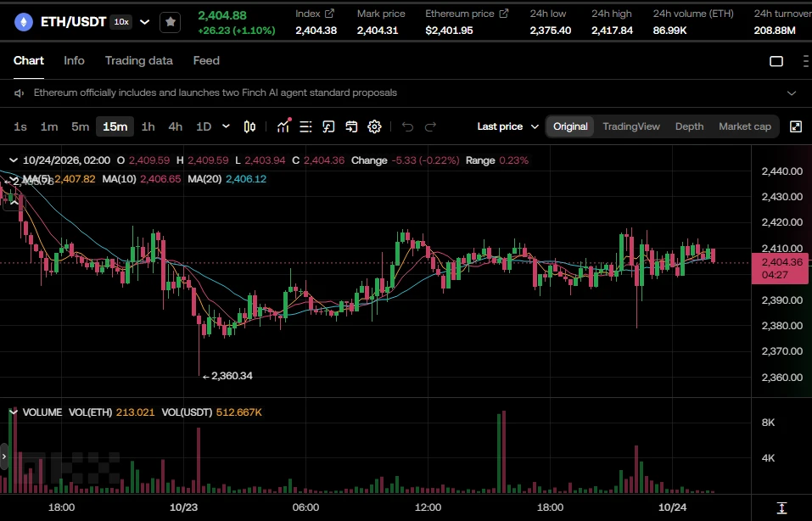Open the indicators icon with red dot
812x521 pixels.
click(x=283, y=126)
